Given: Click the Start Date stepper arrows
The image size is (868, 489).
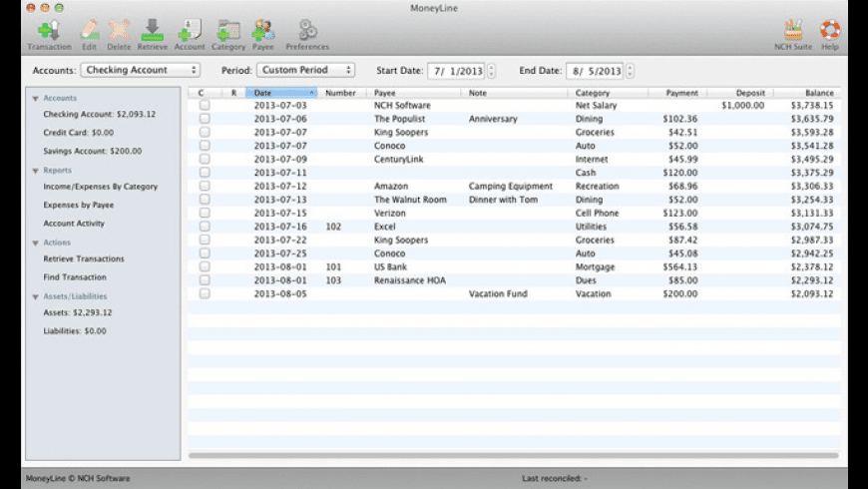Looking at the screenshot, I should click(x=492, y=71).
